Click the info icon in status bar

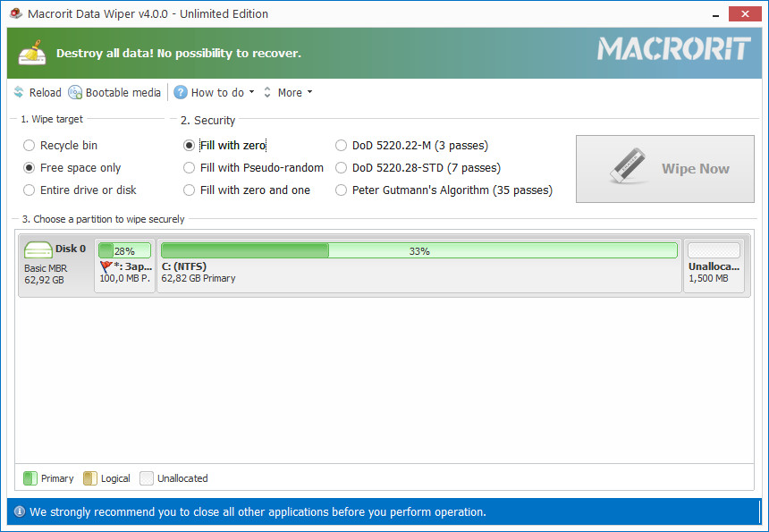(x=19, y=512)
